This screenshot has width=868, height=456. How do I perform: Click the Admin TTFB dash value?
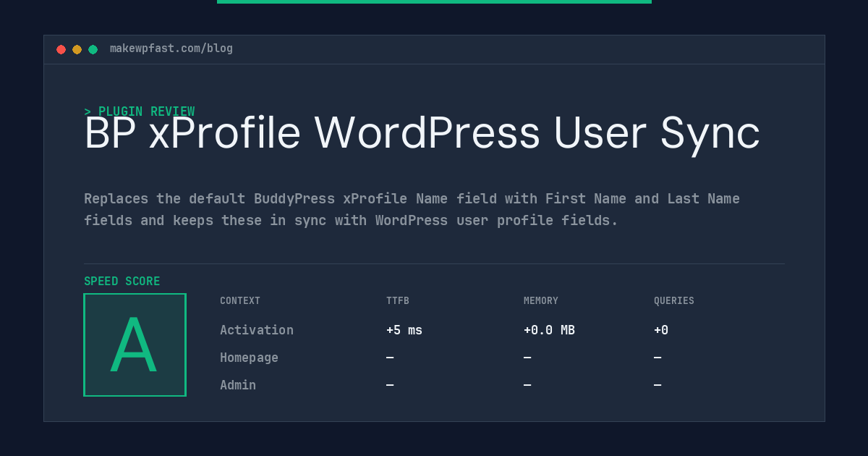390,385
